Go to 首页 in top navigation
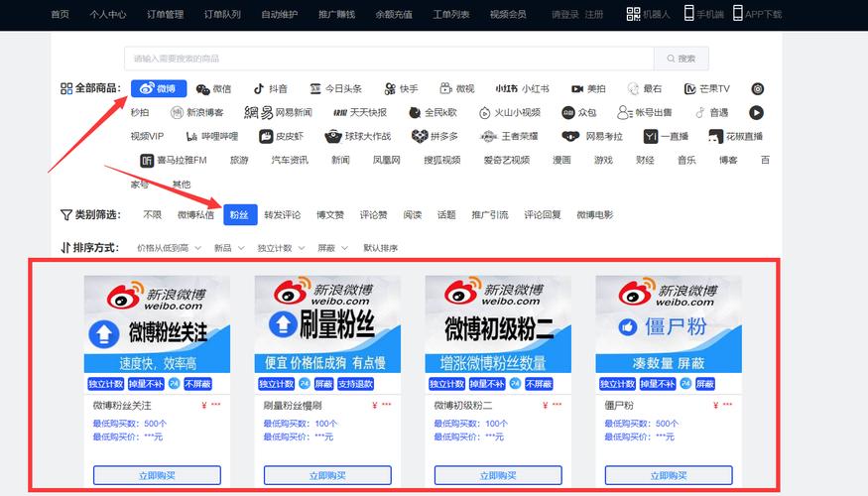This screenshot has height=496, width=868. (x=60, y=15)
